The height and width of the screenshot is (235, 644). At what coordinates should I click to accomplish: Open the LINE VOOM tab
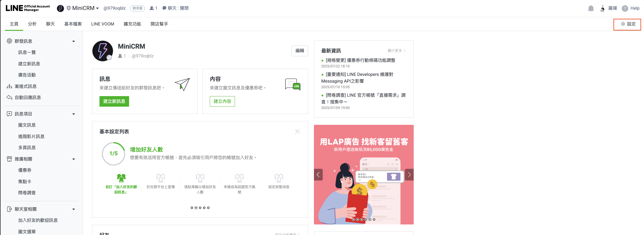(102, 24)
